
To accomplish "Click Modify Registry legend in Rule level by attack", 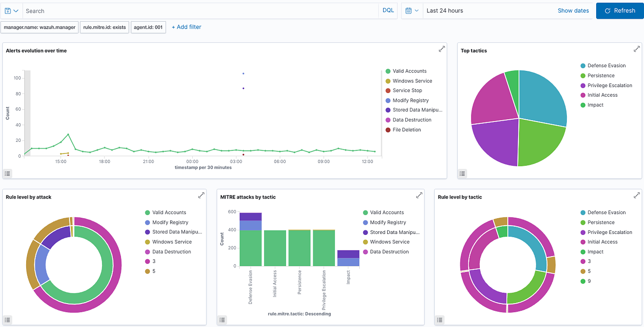I will 167,222.
